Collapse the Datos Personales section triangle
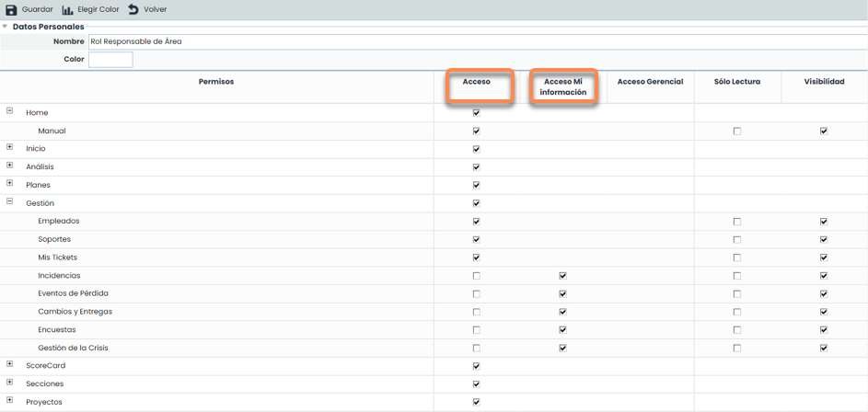The height and width of the screenshot is (412, 868). tap(5, 27)
